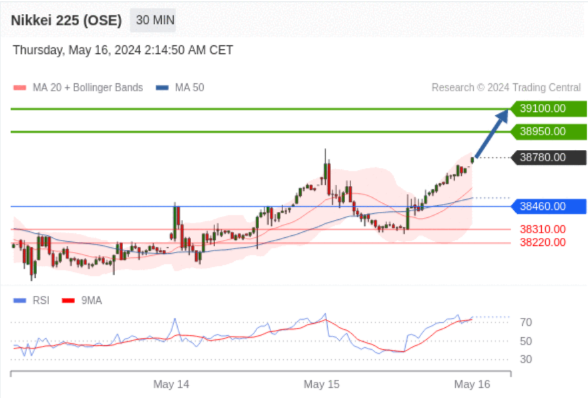Click the May 15 date axis label
588x398 pixels.
321,384
